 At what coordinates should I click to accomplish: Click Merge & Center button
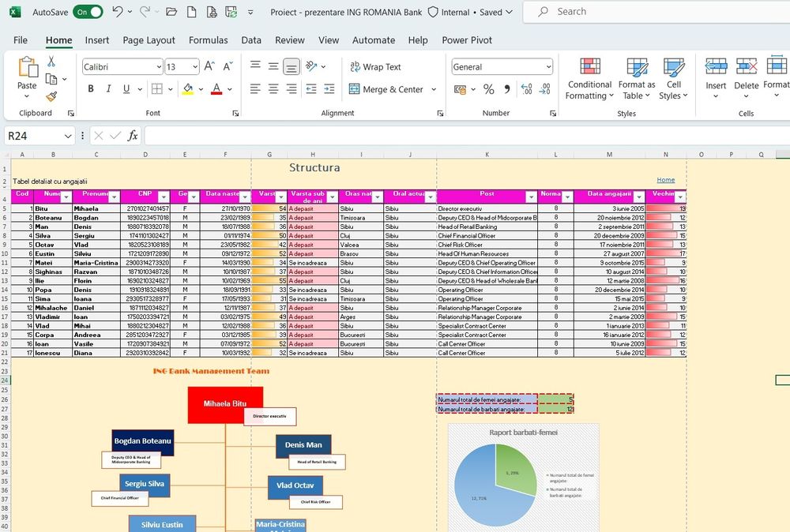[386, 90]
